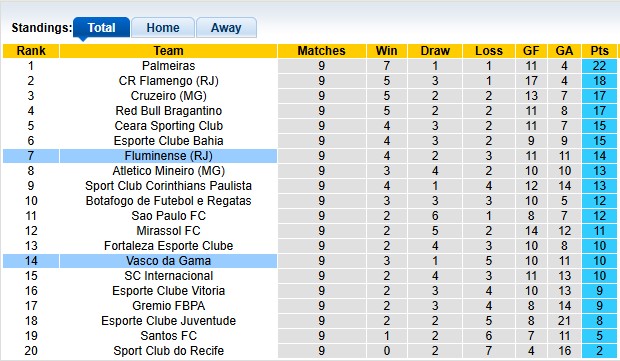Viewport: 620px width, 361px height.
Task: Click the highlighted Fluminense (RJ) row
Action: pos(310,156)
